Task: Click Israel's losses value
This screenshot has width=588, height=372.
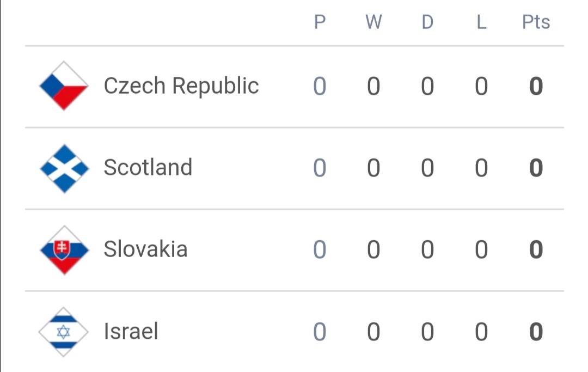Action: [x=481, y=332]
